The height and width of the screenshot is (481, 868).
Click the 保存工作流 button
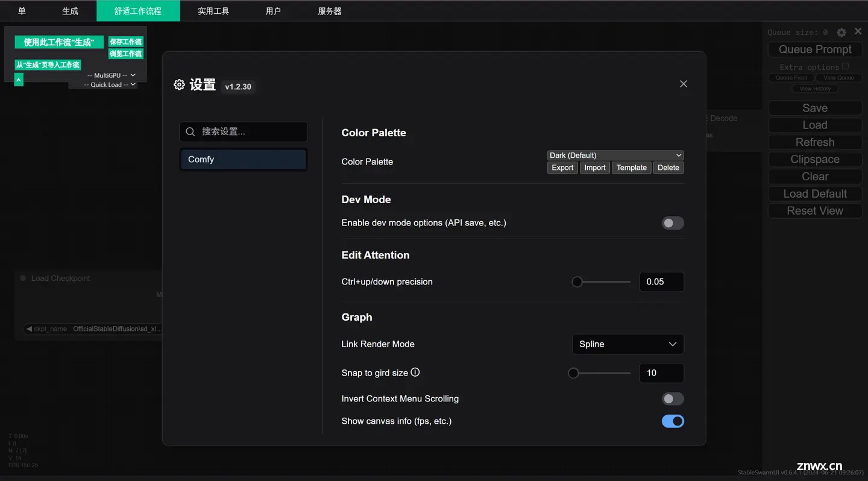[125, 42]
